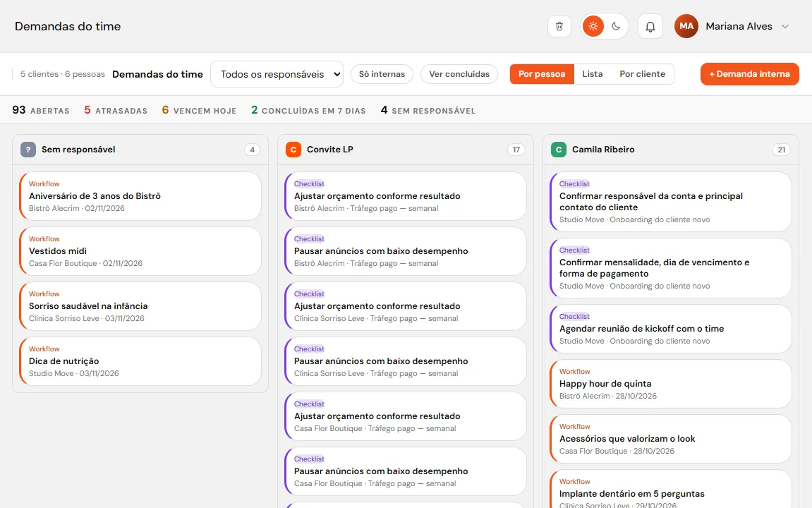Click the Demandas do time page heading
The height and width of the screenshot is (508, 812).
(67, 26)
